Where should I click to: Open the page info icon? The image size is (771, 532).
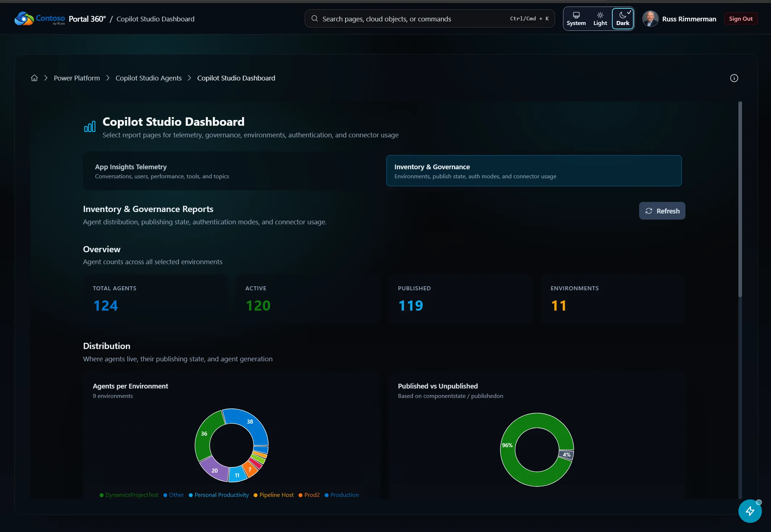click(734, 78)
